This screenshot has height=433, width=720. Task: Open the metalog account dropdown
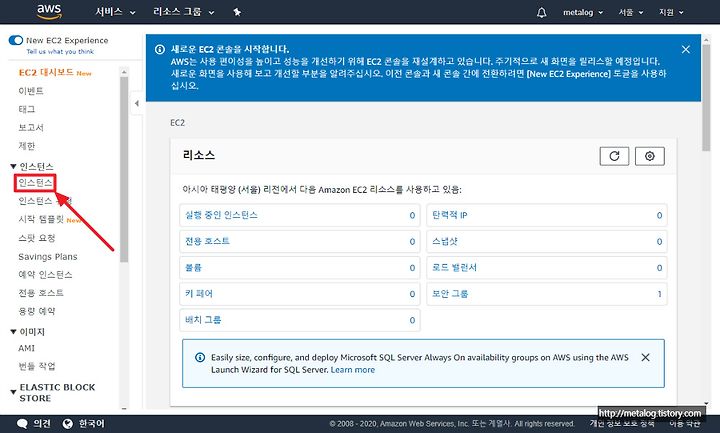(583, 12)
